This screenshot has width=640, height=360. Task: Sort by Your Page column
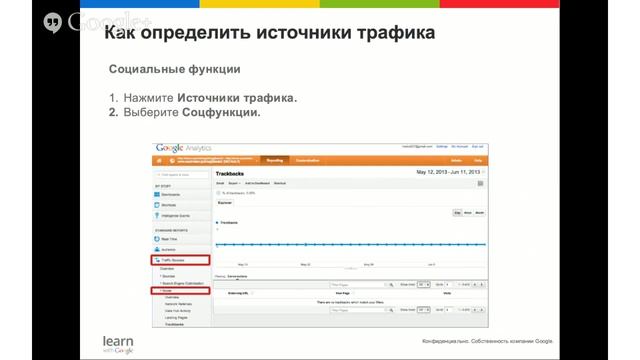tap(342, 293)
